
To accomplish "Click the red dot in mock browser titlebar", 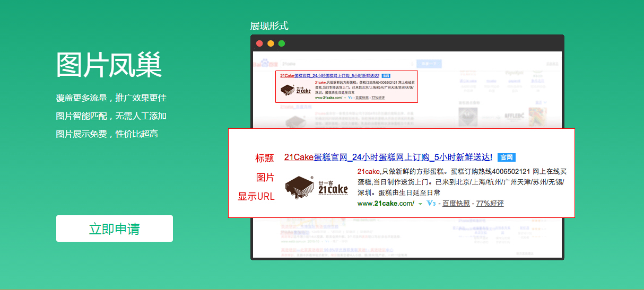I will click(x=259, y=43).
